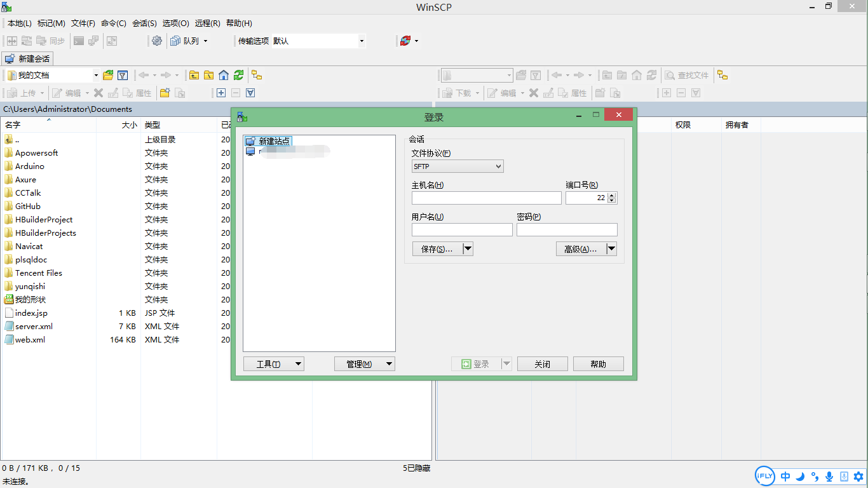Select the 新建会话 tab
Viewport: 868px width, 488px height.
27,58
